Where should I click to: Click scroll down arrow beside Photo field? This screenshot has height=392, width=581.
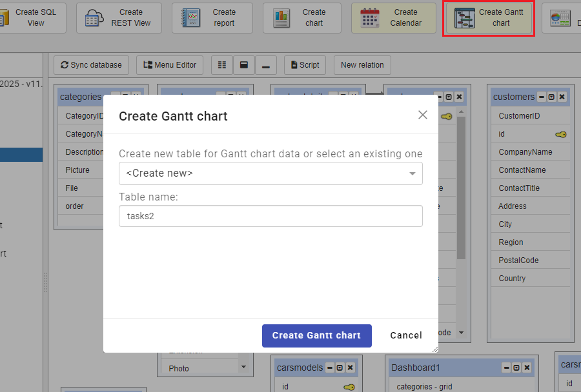[x=243, y=367]
